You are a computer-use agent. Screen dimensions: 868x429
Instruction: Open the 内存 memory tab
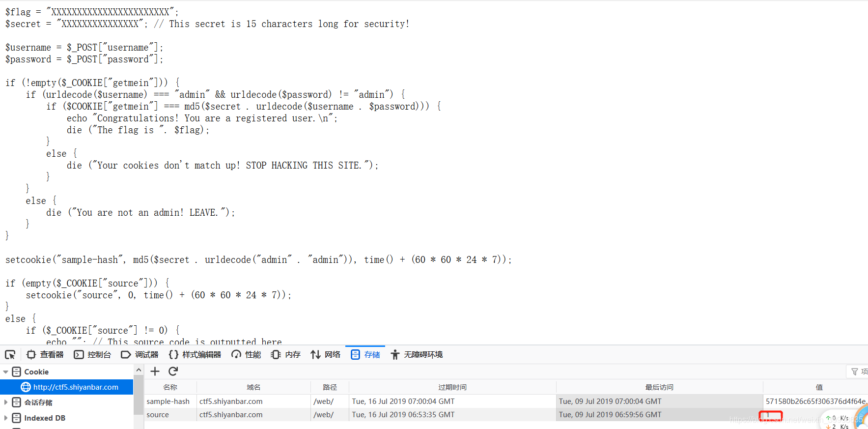pyautogui.click(x=286, y=354)
